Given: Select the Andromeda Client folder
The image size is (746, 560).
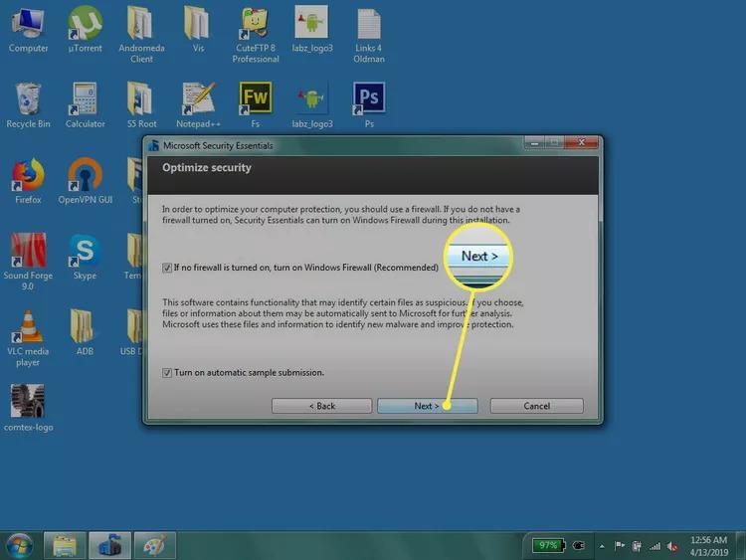Looking at the screenshot, I should pyautogui.click(x=141, y=34).
